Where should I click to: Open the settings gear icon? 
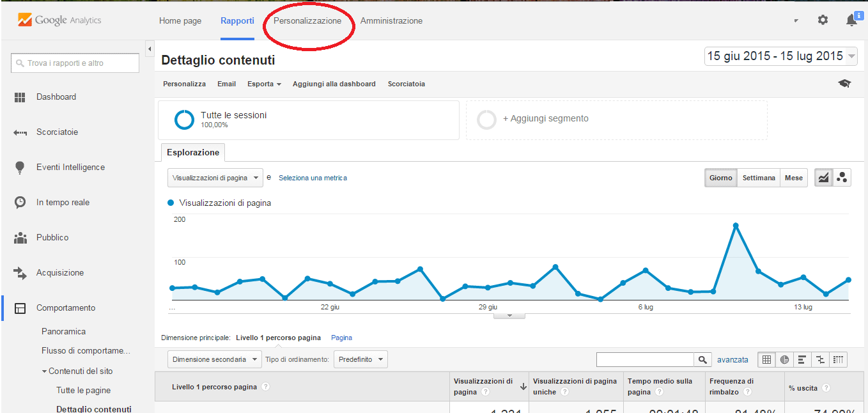tap(823, 20)
